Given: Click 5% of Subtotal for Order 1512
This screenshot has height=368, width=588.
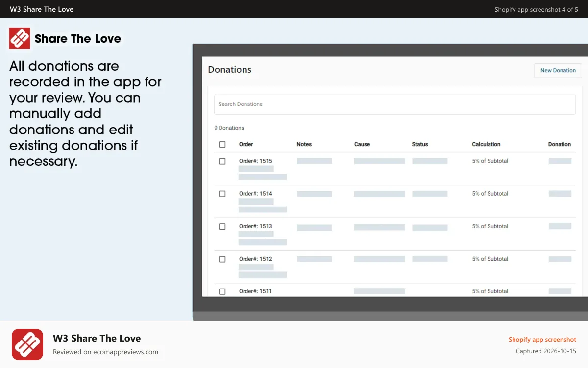Looking at the screenshot, I should tap(490, 259).
